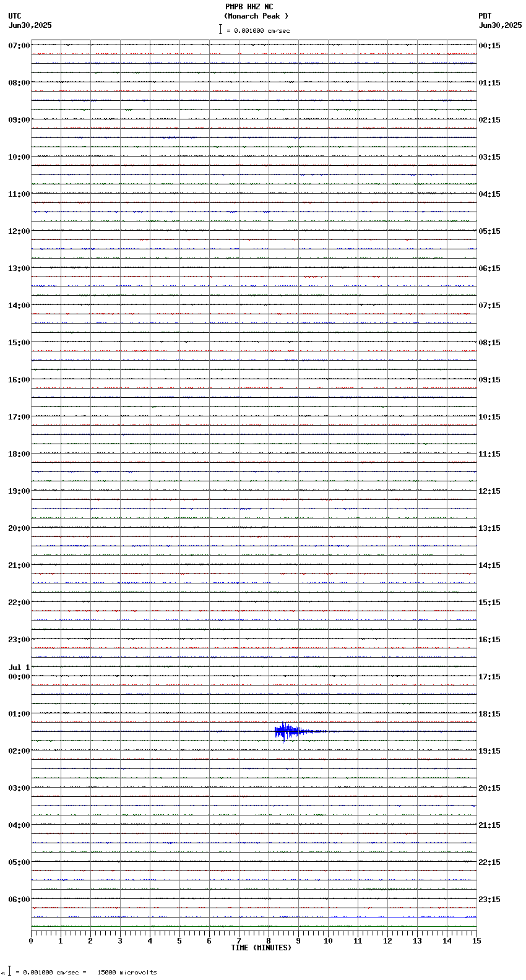
Task: Click the x-axis tick label 5
Action: click(x=179, y=941)
